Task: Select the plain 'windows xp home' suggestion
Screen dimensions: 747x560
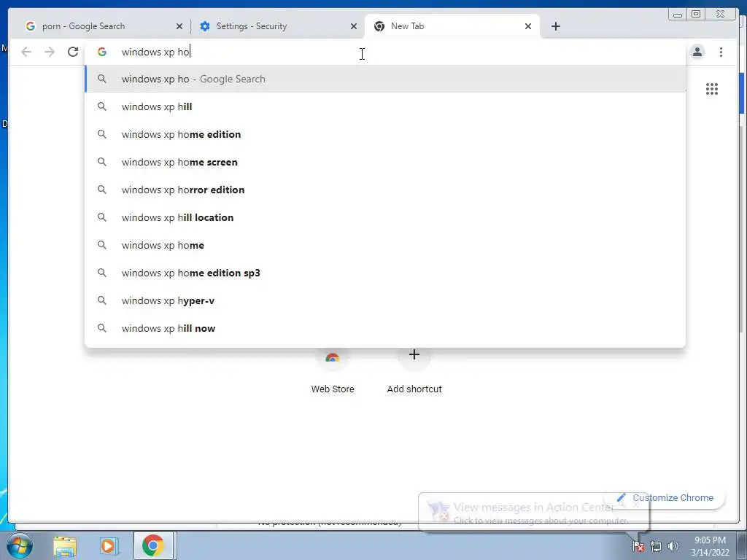Action: [385, 245]
